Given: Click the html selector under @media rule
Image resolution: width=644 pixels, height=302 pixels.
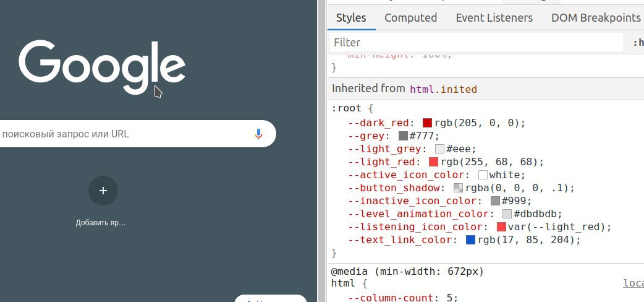Looking at the screenshot, I should click(x=344, y=283).
